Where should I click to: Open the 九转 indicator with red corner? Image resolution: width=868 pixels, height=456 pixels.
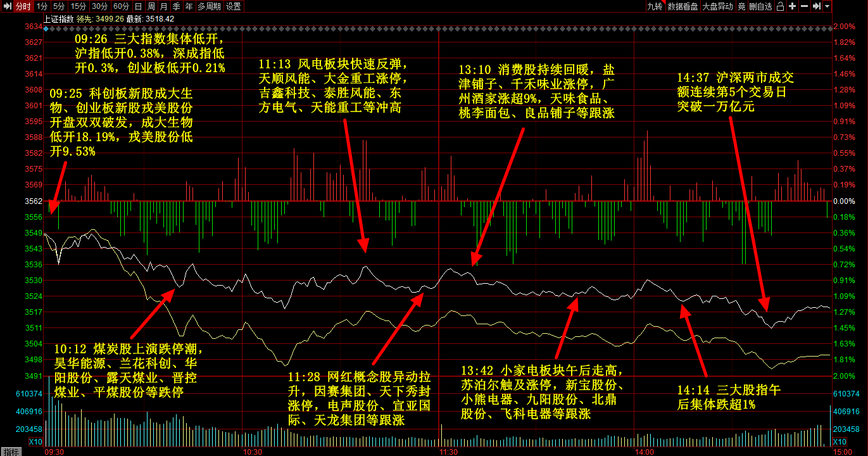[x=655, y=6]
